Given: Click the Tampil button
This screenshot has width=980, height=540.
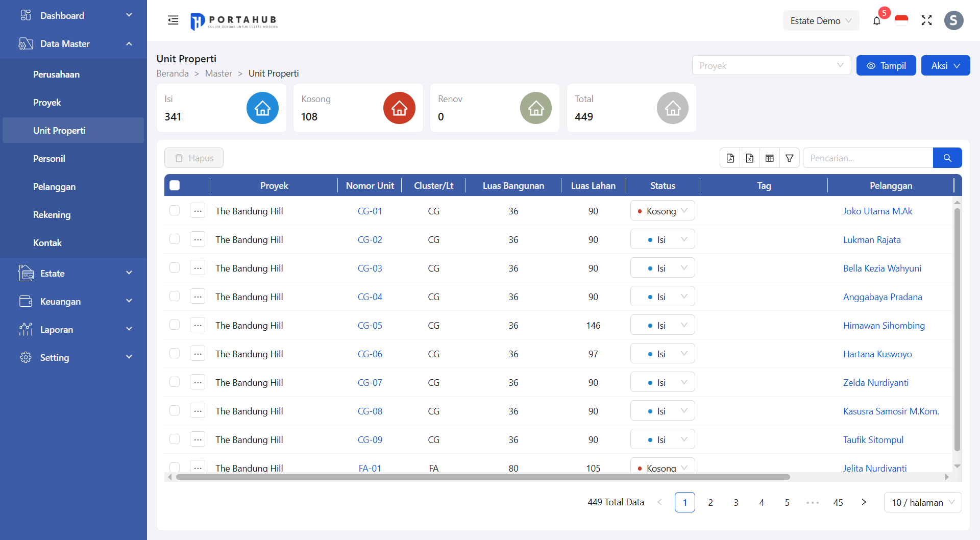Looking at the screenshot, I should 886,65.
